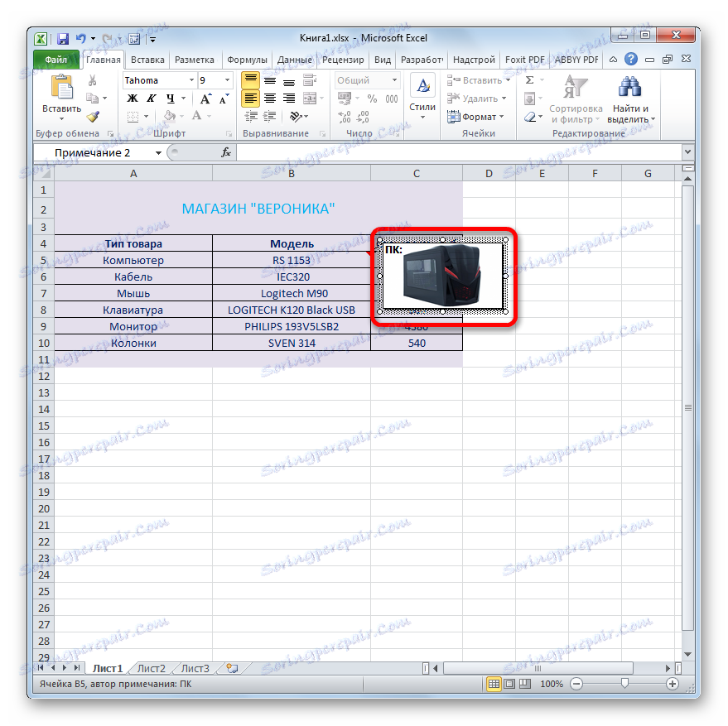Image resolution: width=728 pixels, height=726 pixels.
Task: Switch to sheet Лист3
Action: [195, 668]
